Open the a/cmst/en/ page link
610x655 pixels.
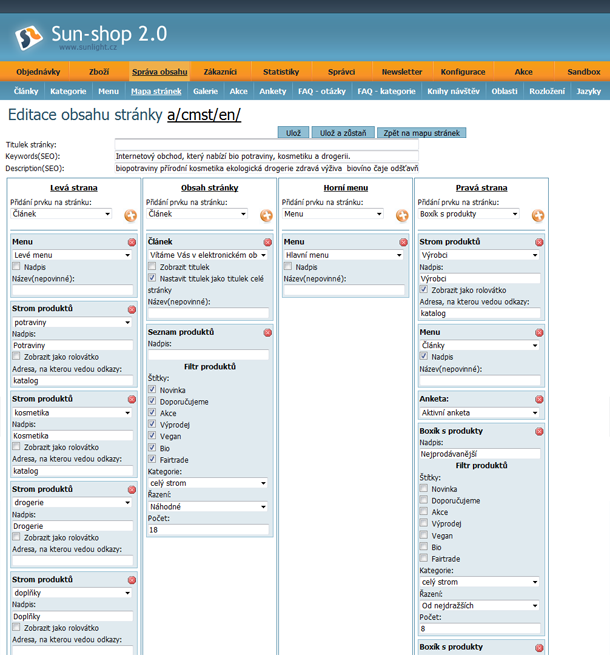[204, 115]
